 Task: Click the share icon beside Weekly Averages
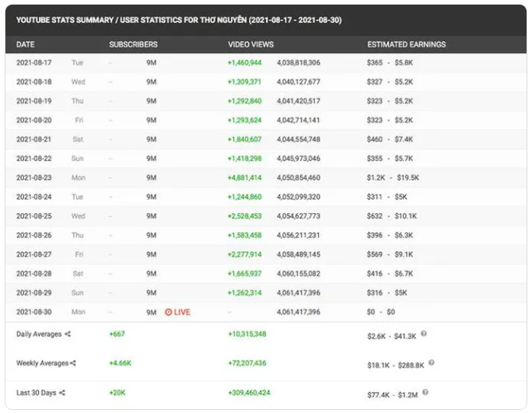click(x=73, y=363)
